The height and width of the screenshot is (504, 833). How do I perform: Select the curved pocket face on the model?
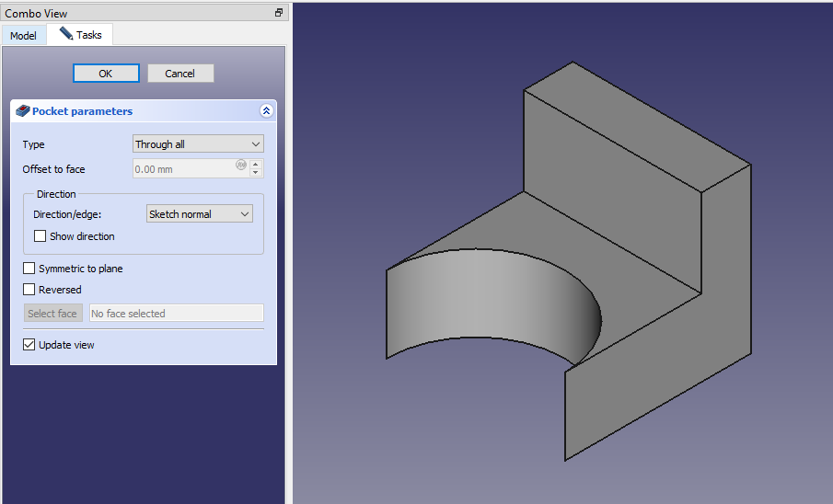point(497,304)
